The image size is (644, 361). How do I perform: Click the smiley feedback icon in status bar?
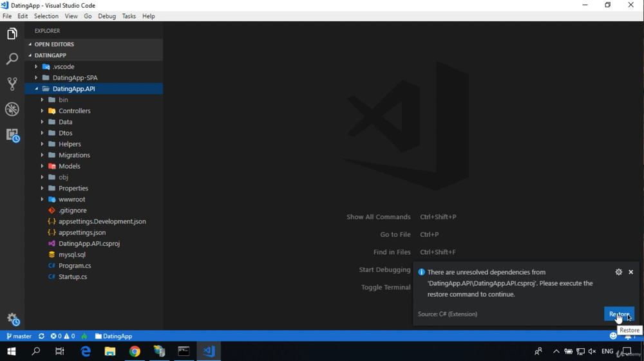[613, 336]
